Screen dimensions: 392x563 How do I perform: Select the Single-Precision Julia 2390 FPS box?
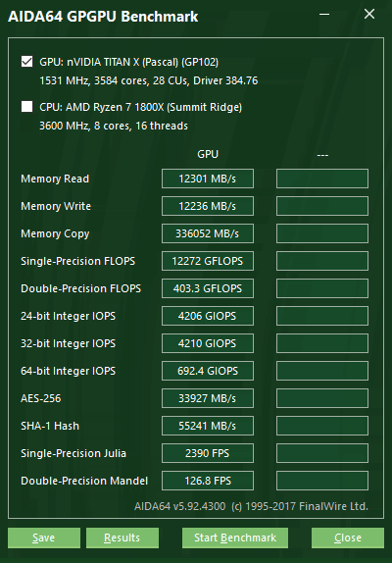tap(208, 453)
